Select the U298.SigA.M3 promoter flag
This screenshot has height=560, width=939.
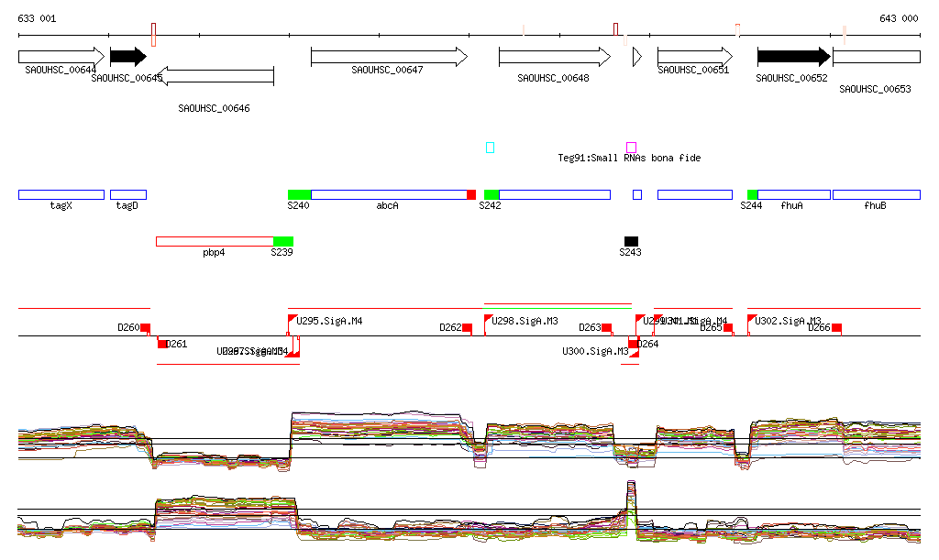click(x=488, y=320)
